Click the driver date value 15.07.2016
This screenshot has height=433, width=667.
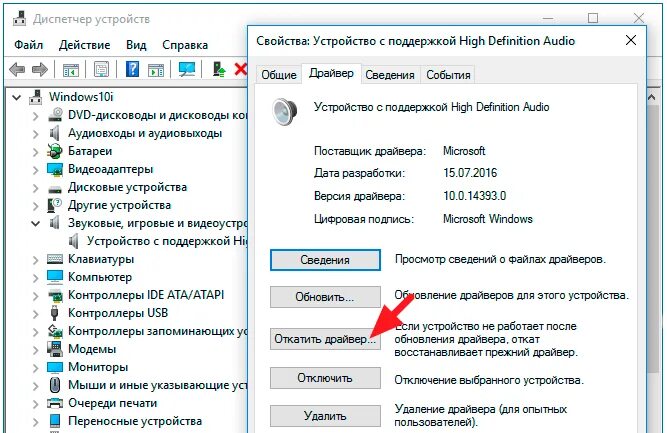(470, 173)
